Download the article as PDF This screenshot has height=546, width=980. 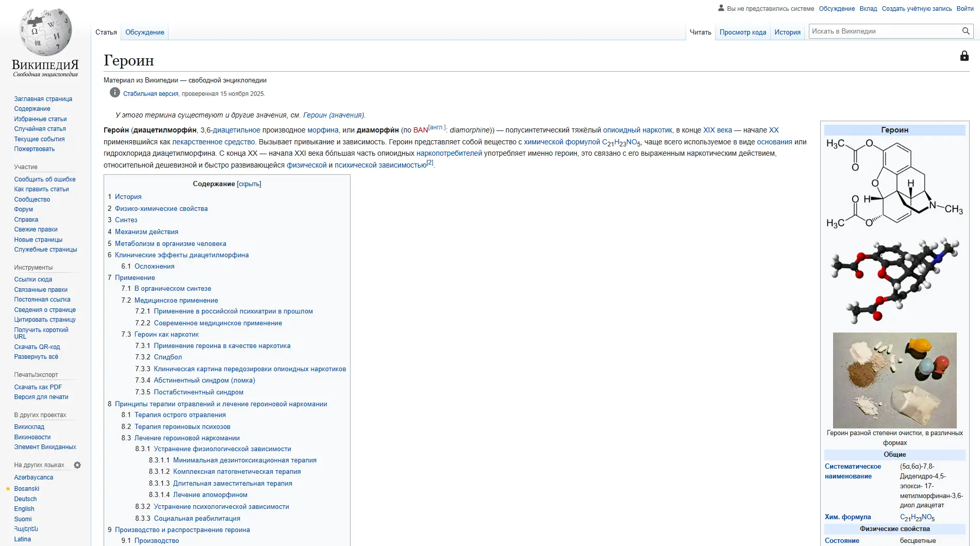point(38,387)
